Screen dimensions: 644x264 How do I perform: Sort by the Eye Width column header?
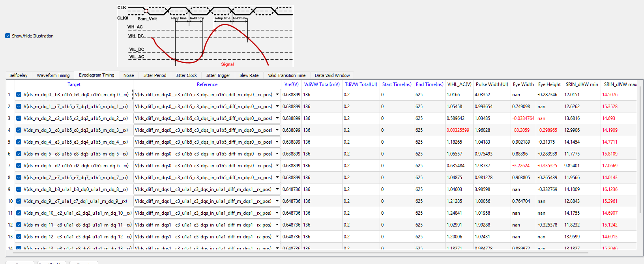[523, 84]
